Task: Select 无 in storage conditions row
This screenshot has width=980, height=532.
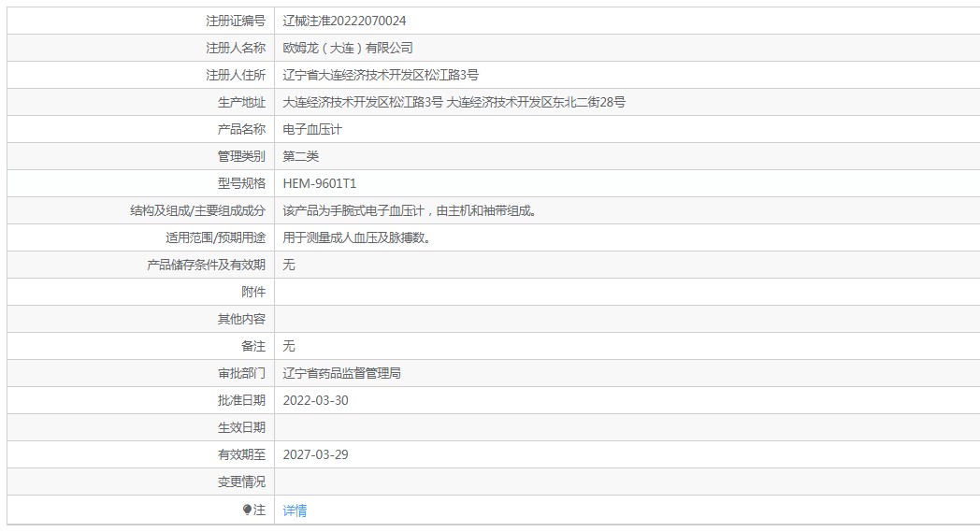Action: [x=289, y=265]
